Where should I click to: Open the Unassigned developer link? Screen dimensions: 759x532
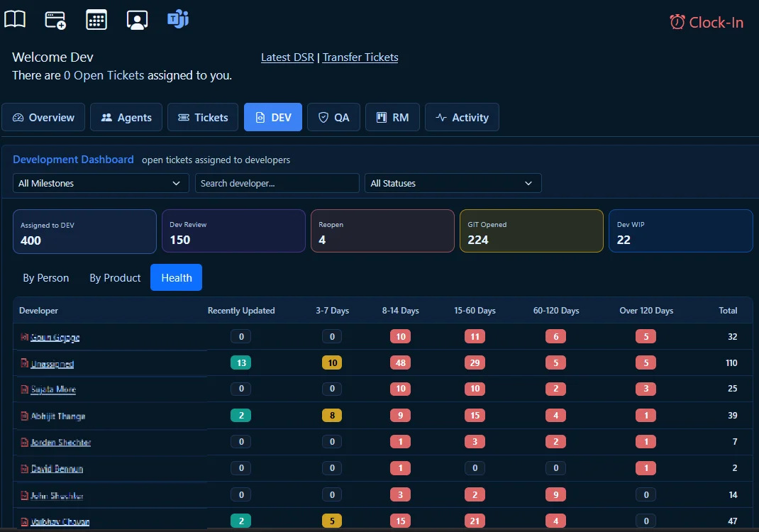point(52,364)
